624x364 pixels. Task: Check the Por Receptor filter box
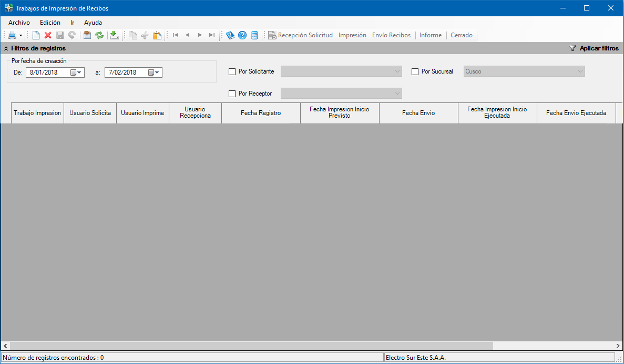point(232,93)
